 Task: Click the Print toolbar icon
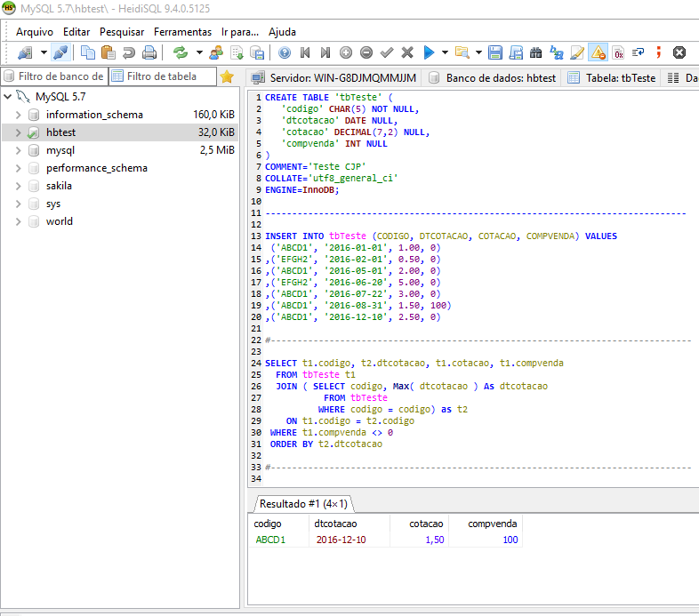pyautogui.click(x=149, y=52)
